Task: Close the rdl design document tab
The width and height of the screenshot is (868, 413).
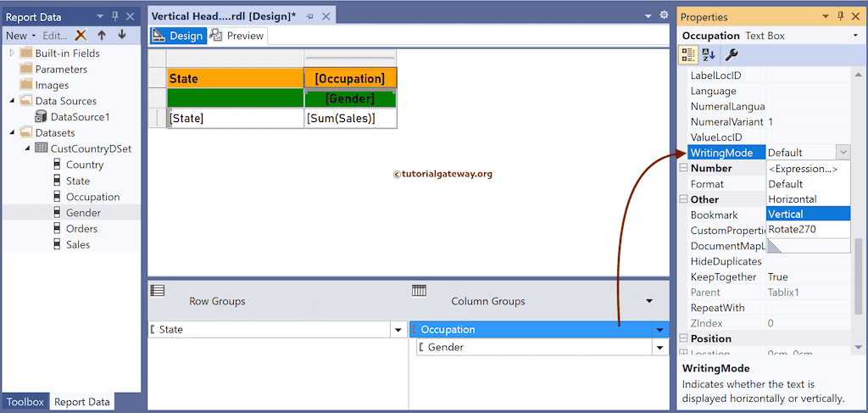Action: pos(326,17)
